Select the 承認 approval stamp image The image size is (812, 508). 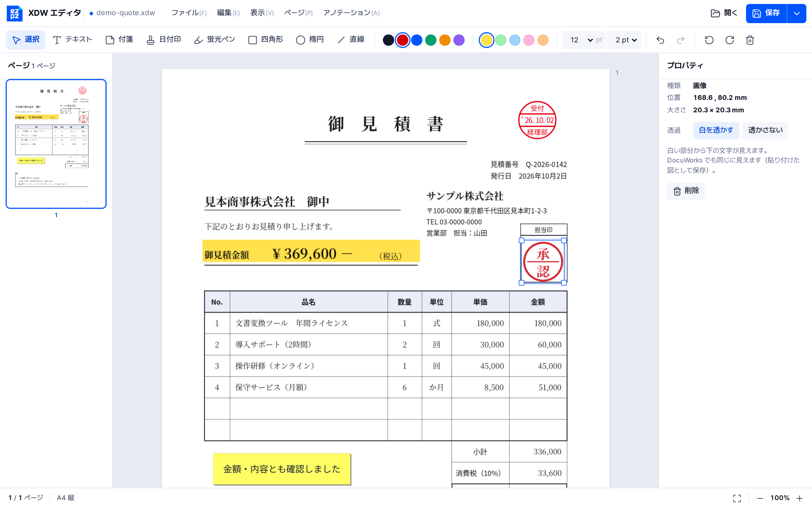click(543, 261)
